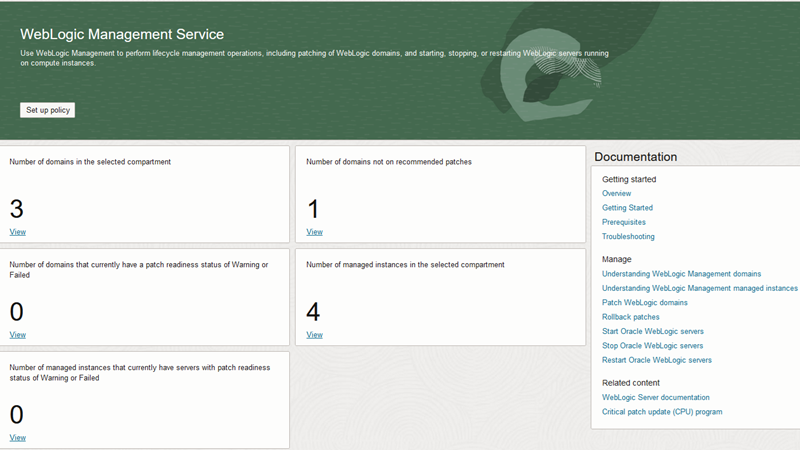Open Understanding WebLogic Management managed instances link

(699, 288)
